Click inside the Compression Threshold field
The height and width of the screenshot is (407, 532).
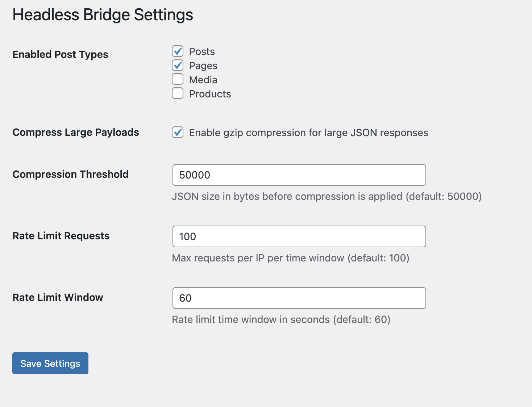(299, 175)
